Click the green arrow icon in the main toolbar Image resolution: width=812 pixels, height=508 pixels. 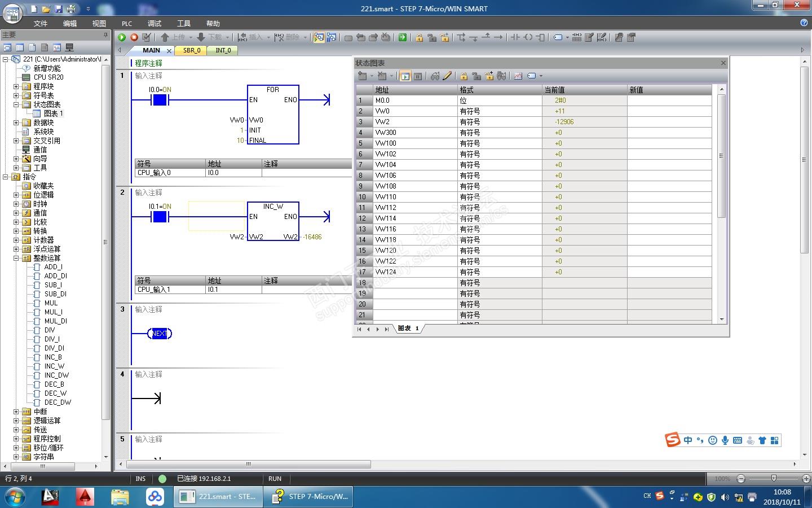[403, 37]
